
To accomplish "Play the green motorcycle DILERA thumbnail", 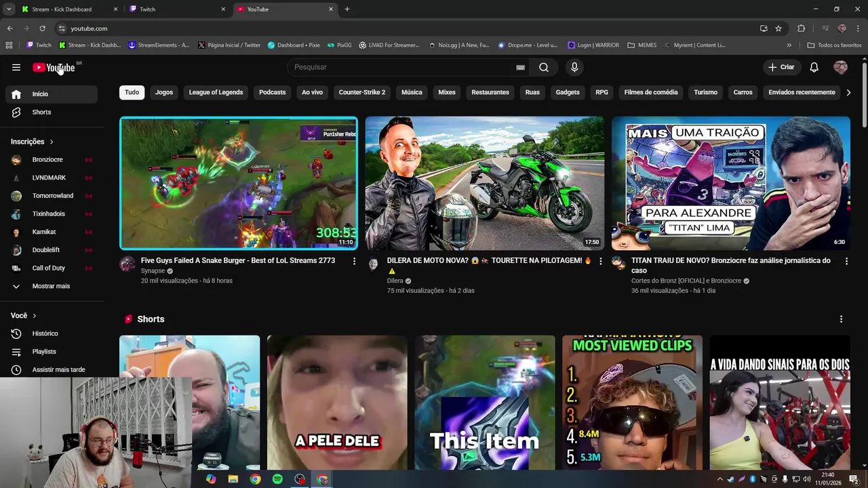I will 485,183.
